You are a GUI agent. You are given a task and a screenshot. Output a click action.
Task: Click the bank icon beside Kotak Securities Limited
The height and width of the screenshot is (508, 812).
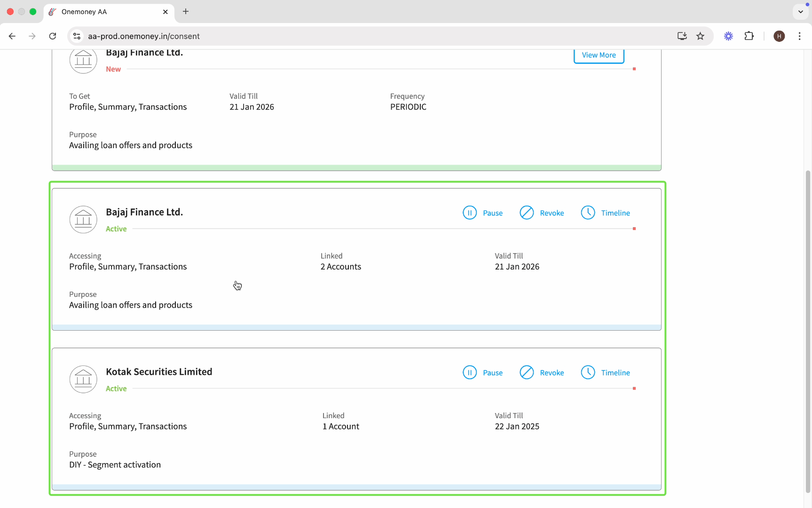(83, 379)
